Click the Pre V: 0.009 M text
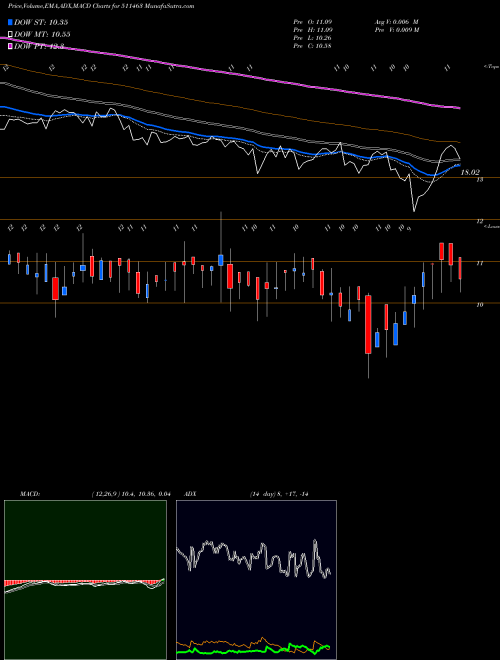Screen dimensions: 500x660 tap(396, 30)
